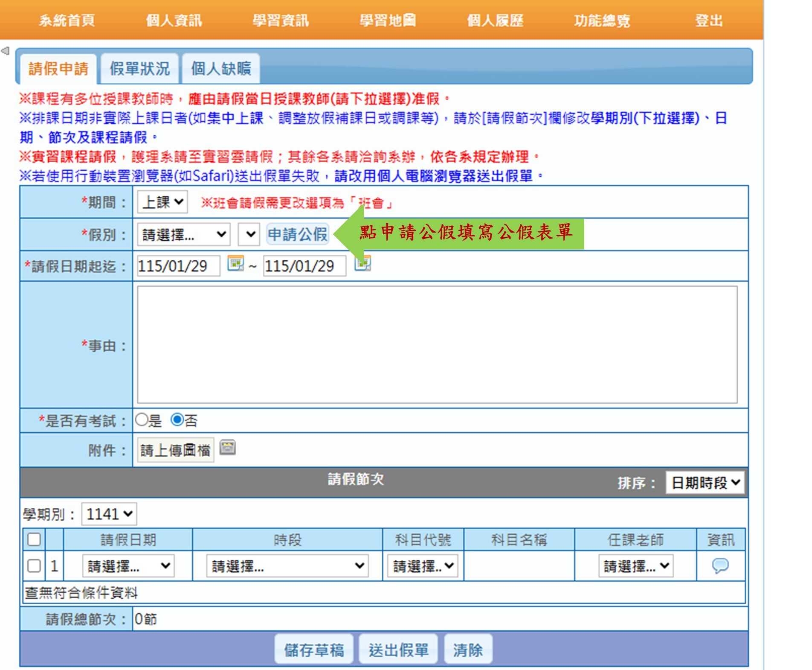Image resolution: width=812 pixels, height=670 pixels.
Task: Click the 申請公假 button
Action: pyautogui.click(x=298, y=234)
